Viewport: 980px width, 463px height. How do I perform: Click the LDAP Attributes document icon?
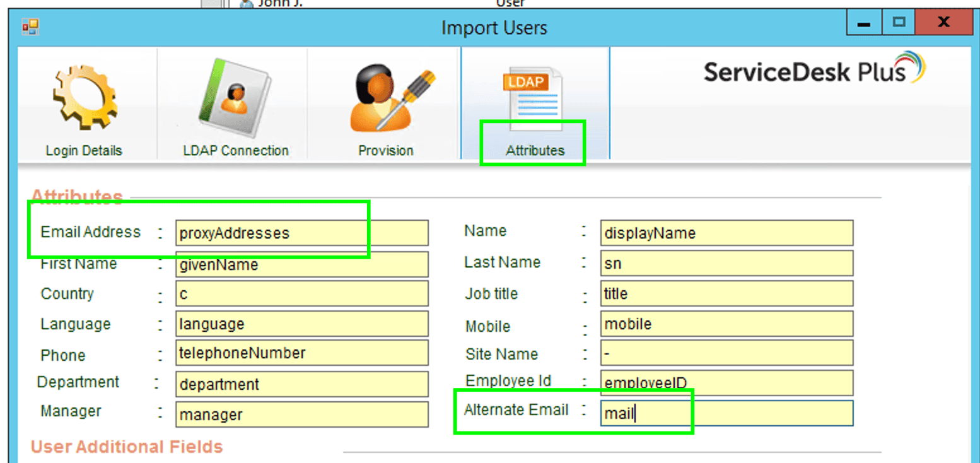(x=534, y=95)
